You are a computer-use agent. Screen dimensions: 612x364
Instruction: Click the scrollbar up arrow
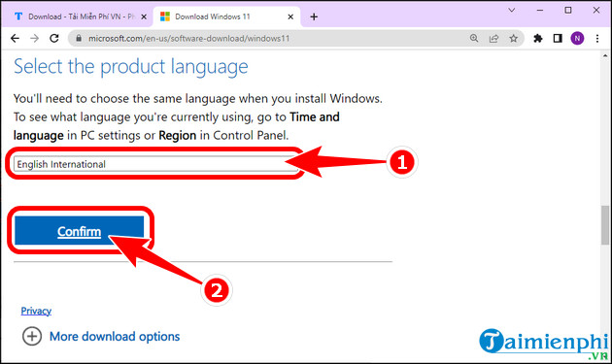coord(605,56)
